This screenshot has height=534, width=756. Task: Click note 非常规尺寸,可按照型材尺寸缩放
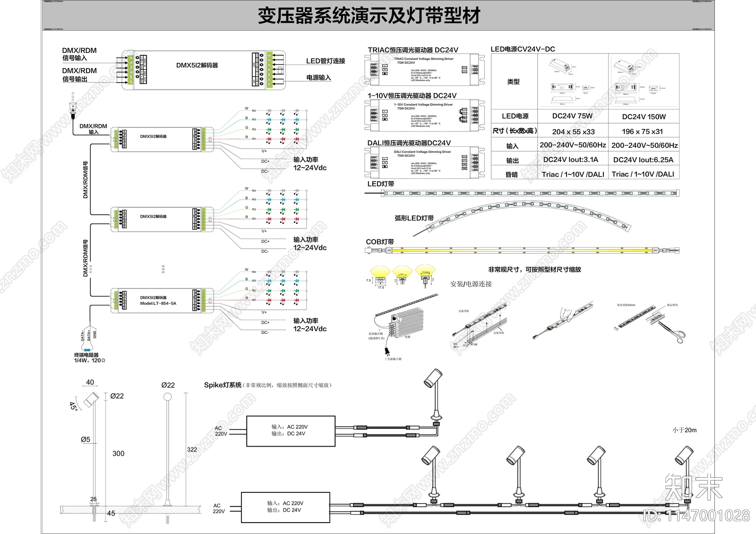tap(534, 270)
